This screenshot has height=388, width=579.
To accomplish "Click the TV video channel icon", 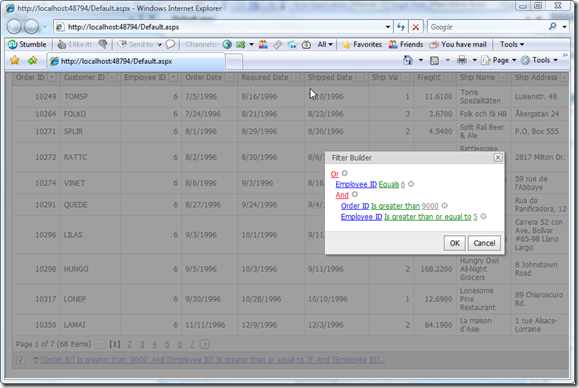I will (x=306, y=45).
